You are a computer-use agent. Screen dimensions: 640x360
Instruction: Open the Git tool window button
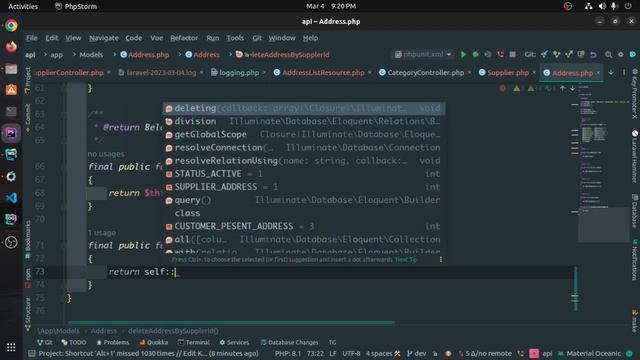[45, 342]
